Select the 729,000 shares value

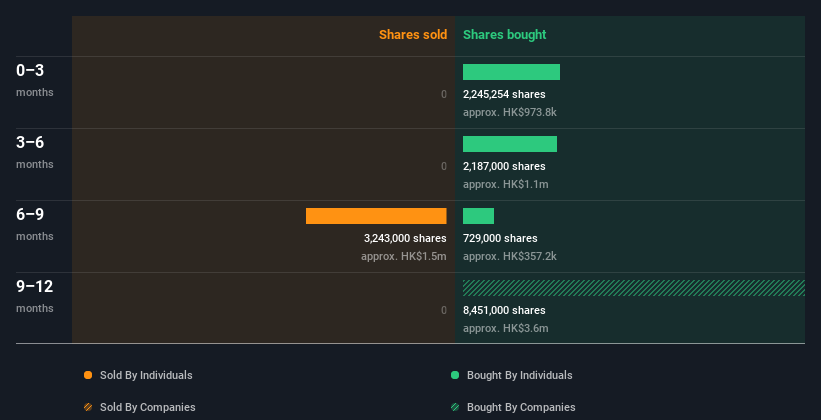pos(500,238)
